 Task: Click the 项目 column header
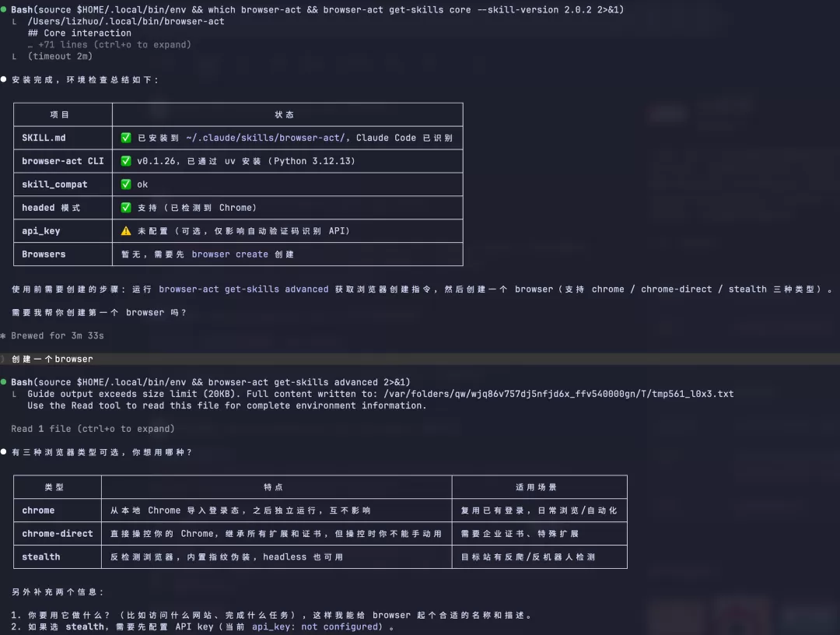(59, 114)
